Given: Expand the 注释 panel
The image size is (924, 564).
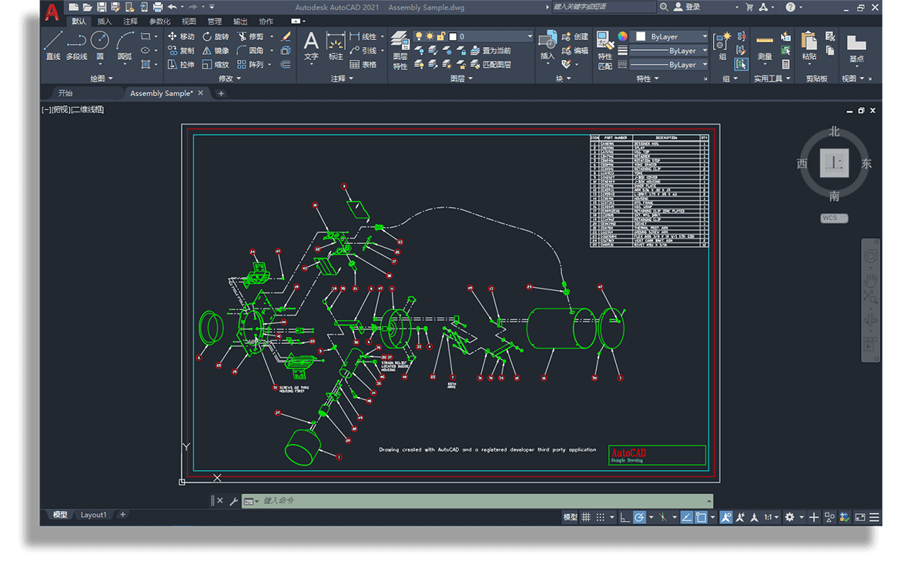Looking at the screenshot, I should (342, 78).
